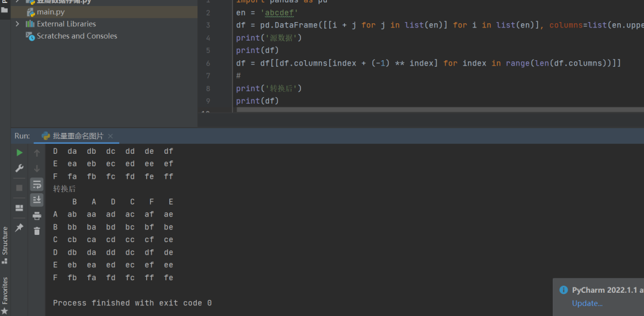
Task: Click the Run: panel label
Action: coord(22,136)
